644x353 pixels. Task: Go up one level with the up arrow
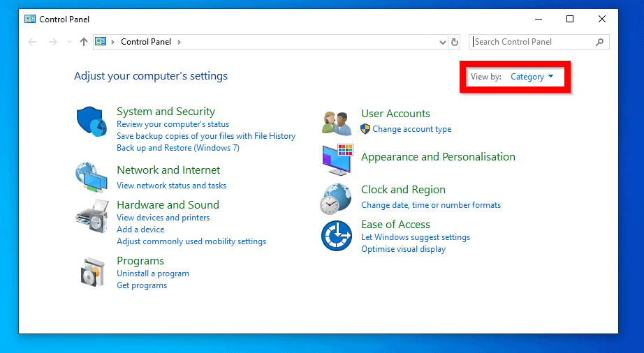(84, 42)
